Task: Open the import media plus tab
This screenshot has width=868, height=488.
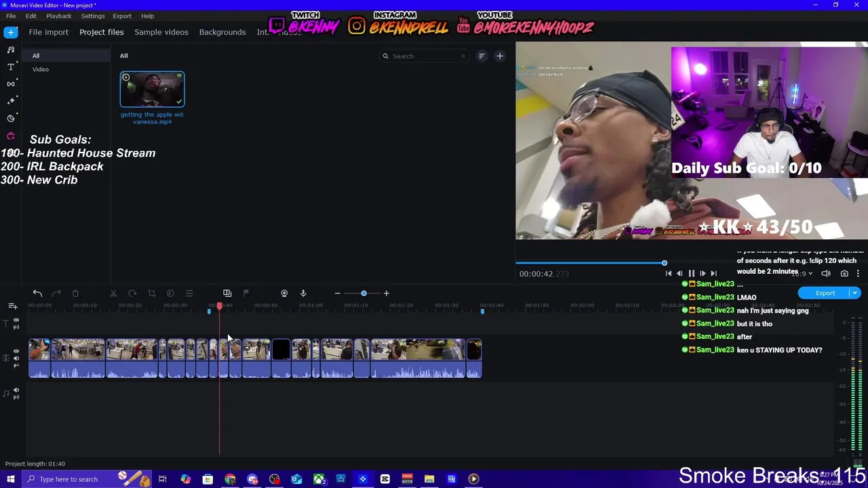Action: point(11,32)
